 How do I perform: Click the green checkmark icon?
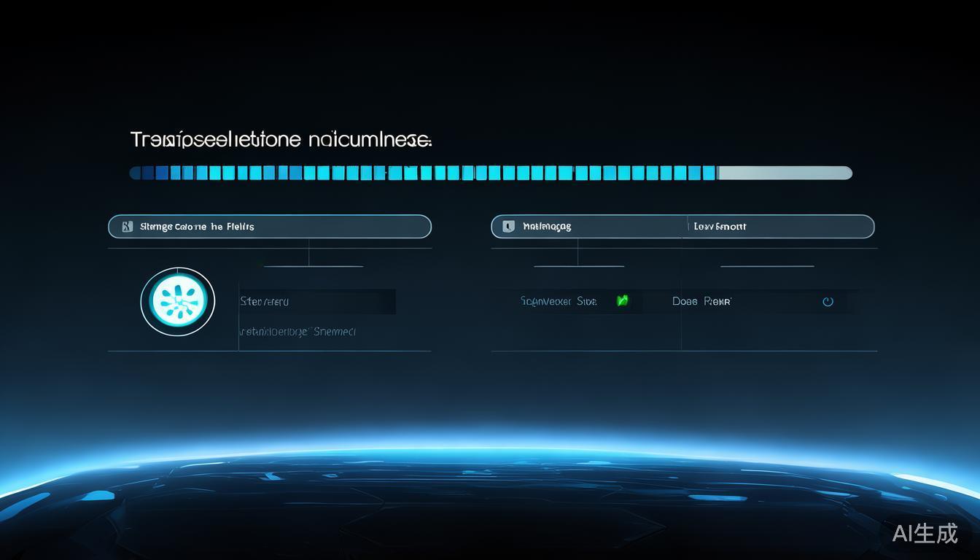[x=622, y=300]
